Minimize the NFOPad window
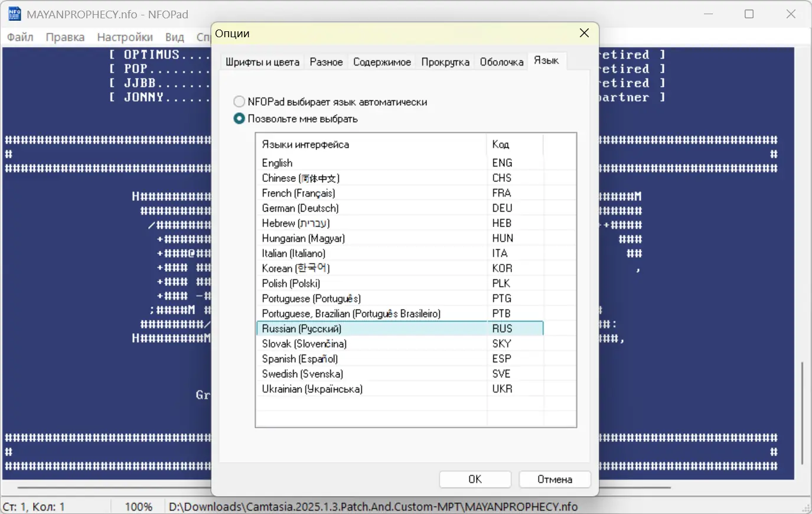Image resolution: width=812 pixels, height=514 pixels. (709, 14)
